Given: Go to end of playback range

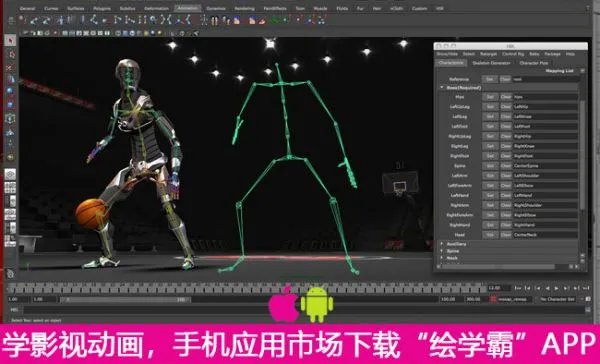Looking at the screenshot, I should tap(585, 288).
